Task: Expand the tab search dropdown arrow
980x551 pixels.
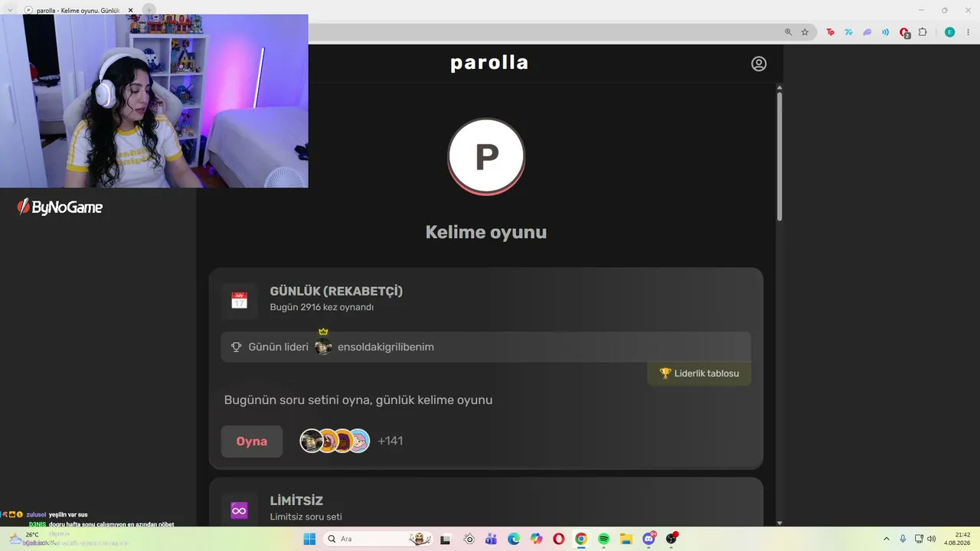Action: click(10, 10)
